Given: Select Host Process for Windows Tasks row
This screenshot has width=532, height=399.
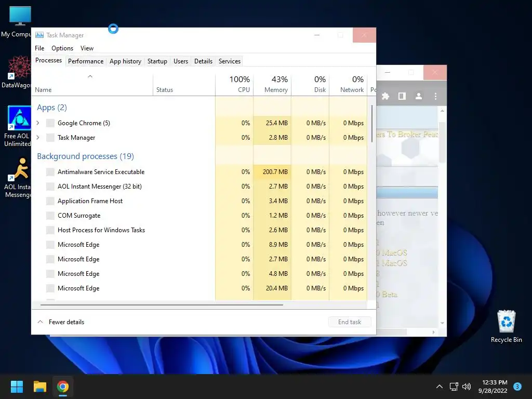Looking at the screenshot, I should coord(199,230).
